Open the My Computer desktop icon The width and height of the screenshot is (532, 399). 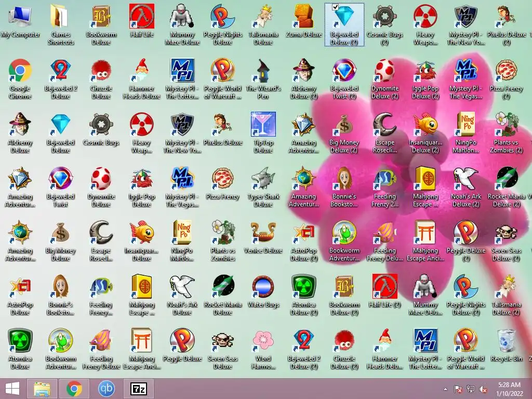click(20, 21)
